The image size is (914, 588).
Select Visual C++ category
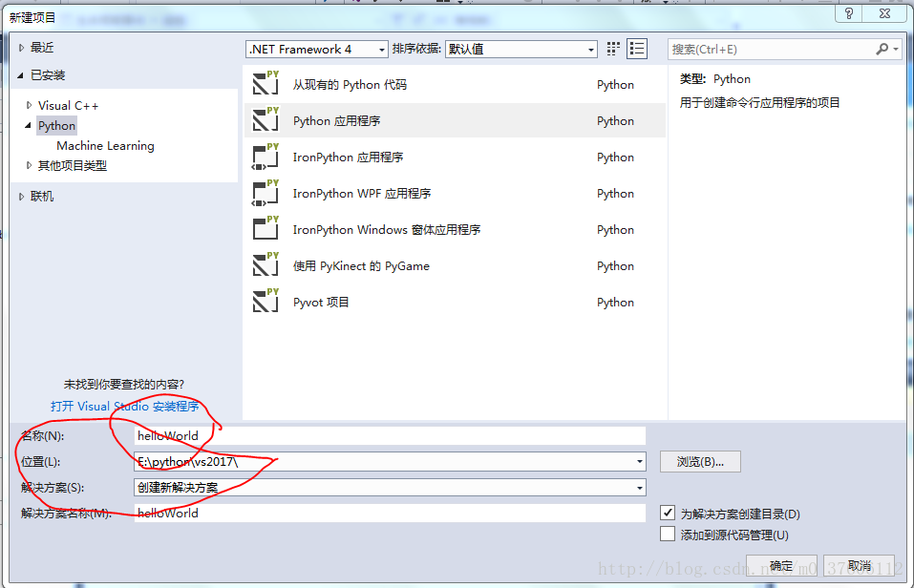point(68,106)
